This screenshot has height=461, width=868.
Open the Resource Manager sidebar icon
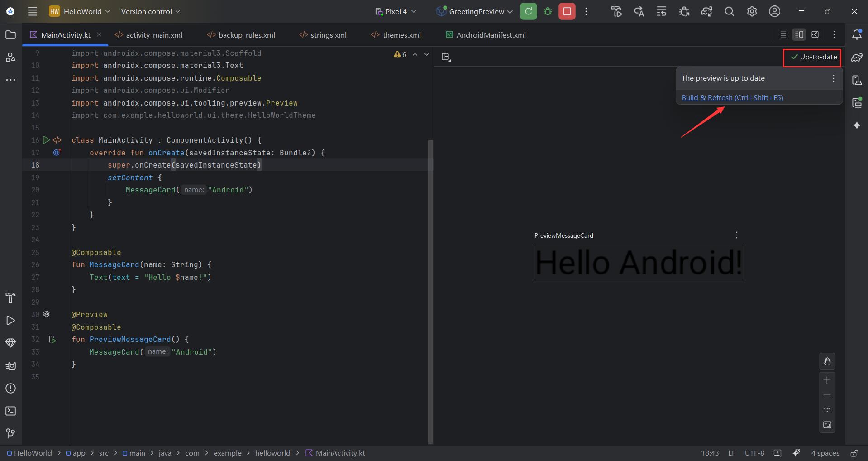point(10,58)
